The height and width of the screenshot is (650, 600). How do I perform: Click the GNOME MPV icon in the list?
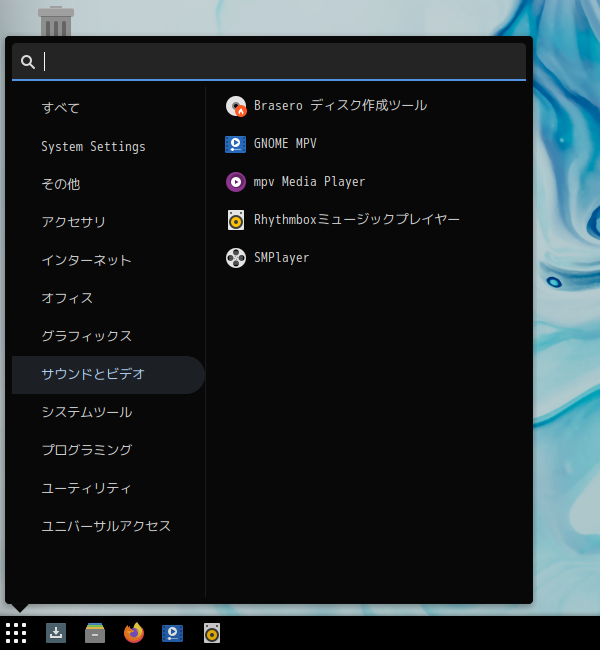click(x=236, y=144)
